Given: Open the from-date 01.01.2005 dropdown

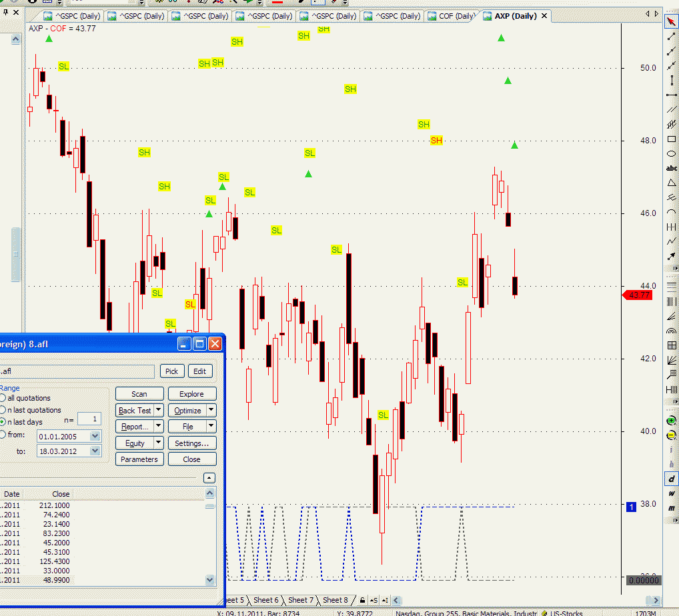Looking at the screenshot, I should [x=95, y=436].
